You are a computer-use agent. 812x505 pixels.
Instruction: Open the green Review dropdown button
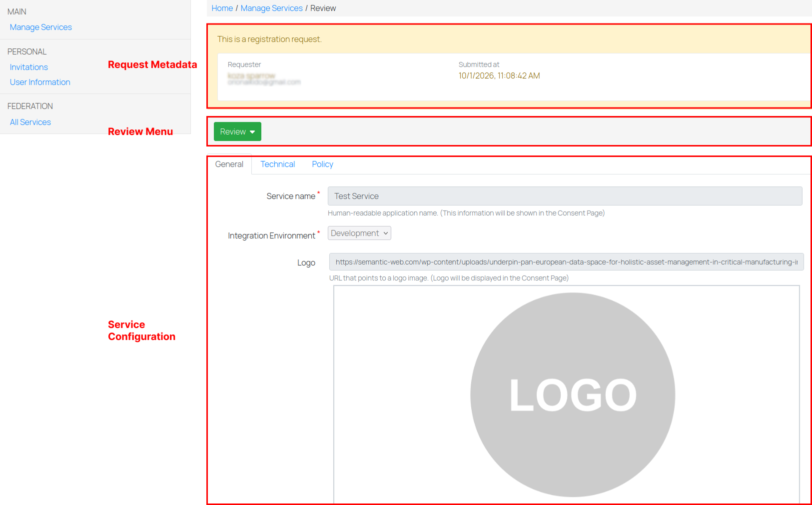coord(237,131)
